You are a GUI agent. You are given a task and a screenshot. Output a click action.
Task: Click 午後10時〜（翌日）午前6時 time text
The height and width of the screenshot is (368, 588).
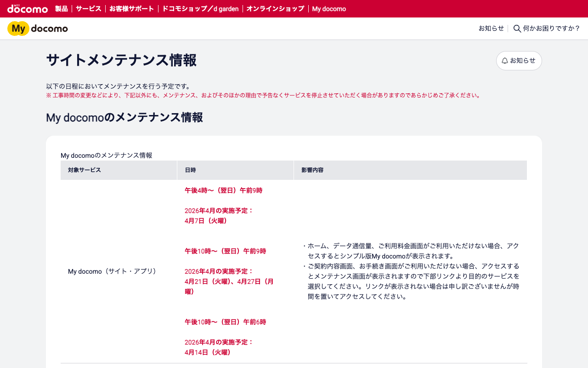pos(225,322)
